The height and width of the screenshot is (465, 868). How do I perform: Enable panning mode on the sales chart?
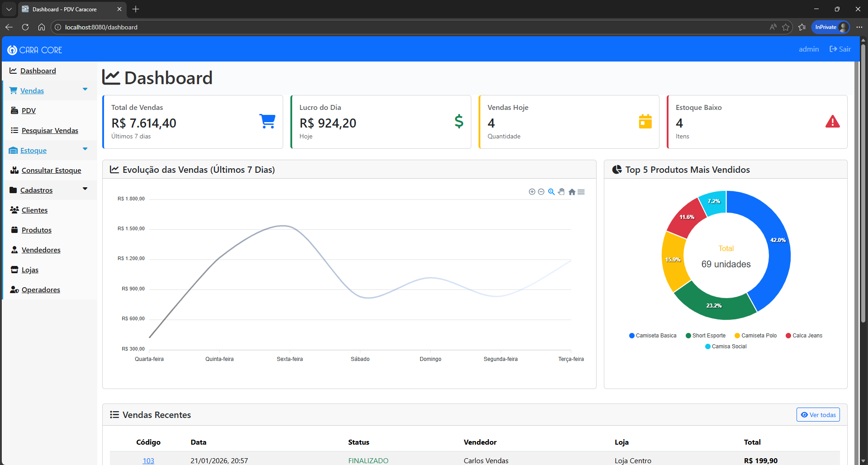(x=561, y=192)
